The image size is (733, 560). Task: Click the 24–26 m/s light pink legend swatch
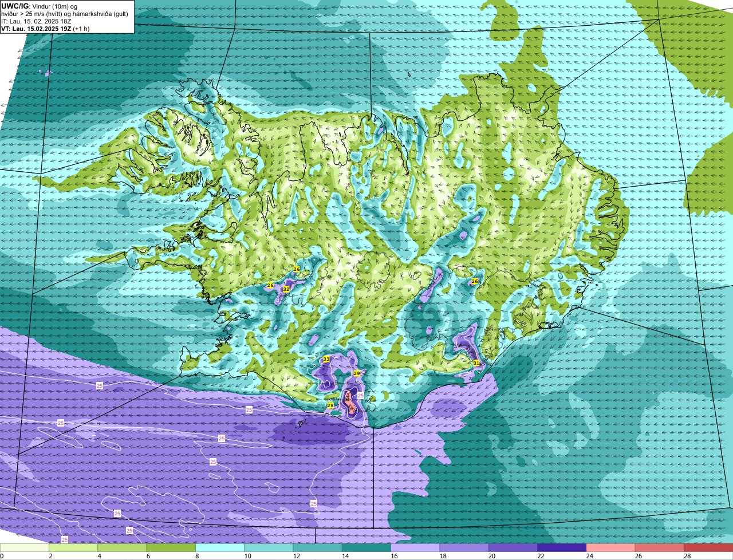pyautogui.click(x=611, y=547)
